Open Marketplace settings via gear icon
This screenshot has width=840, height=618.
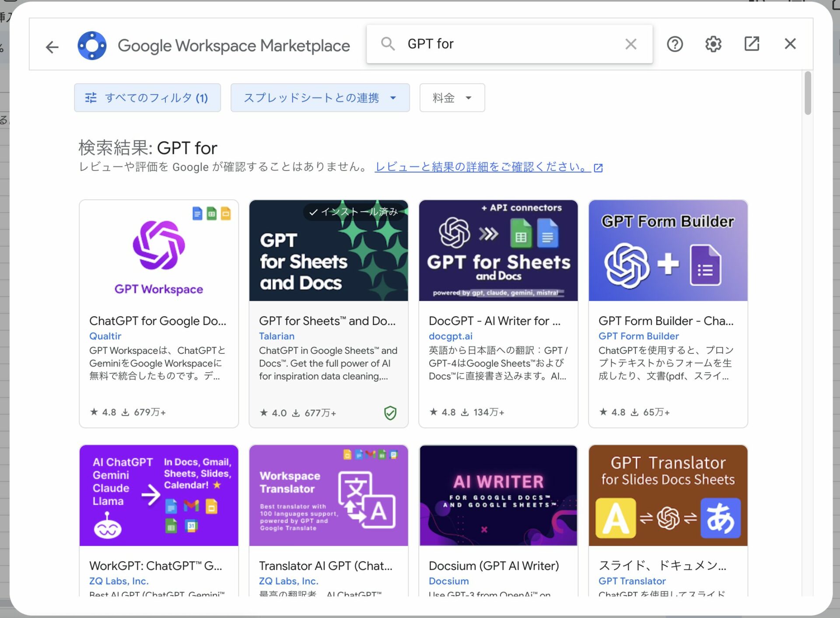point(713,44)
